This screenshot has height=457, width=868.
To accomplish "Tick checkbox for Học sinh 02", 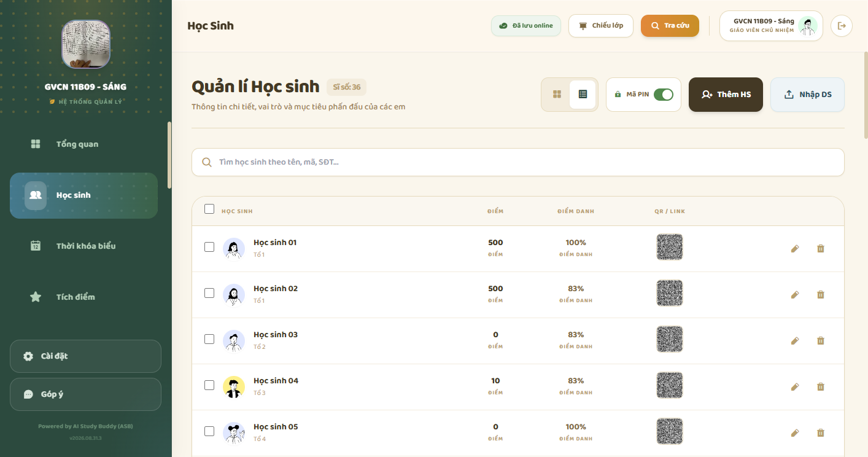I will pyautogui.click(x=209, y=293).
